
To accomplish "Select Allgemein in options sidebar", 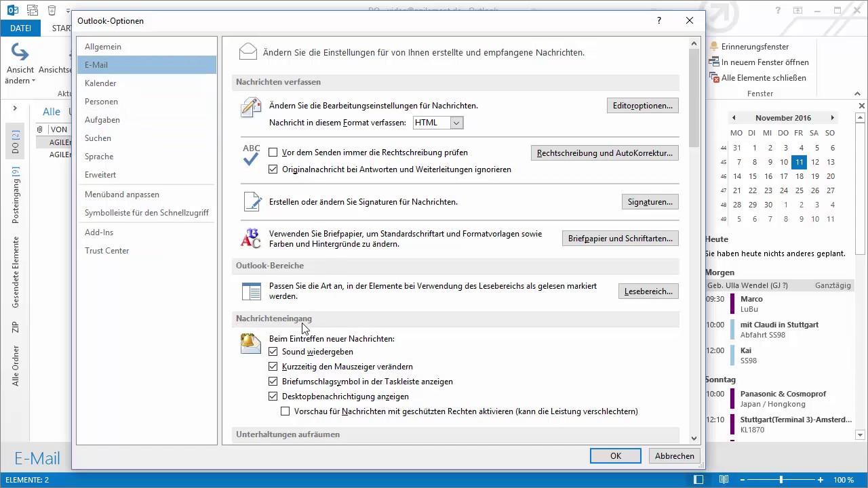I will [x=146, y=47].
